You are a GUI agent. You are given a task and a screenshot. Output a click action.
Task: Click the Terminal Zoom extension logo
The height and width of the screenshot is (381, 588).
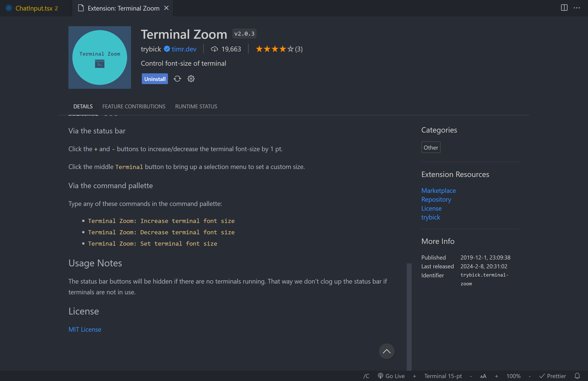tap(100, 58)
